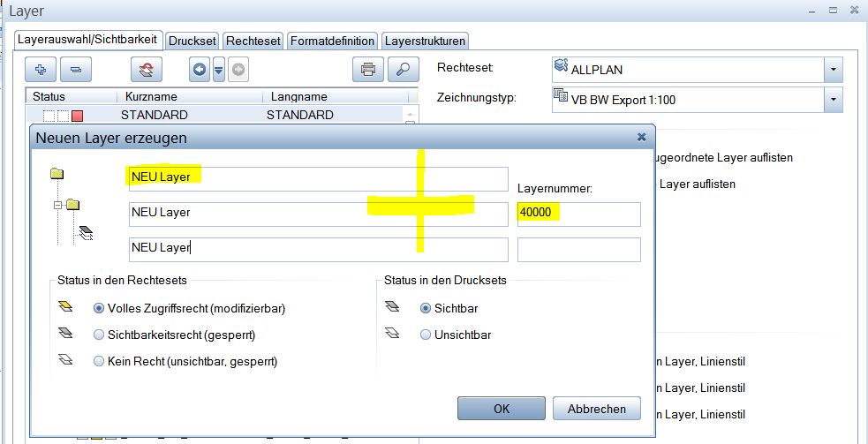The height and width of the screenshot is (444, 868).
Task: Select Sichtbarkeitsrecht (gesperrt) option
Action: [x=100, y=335]
